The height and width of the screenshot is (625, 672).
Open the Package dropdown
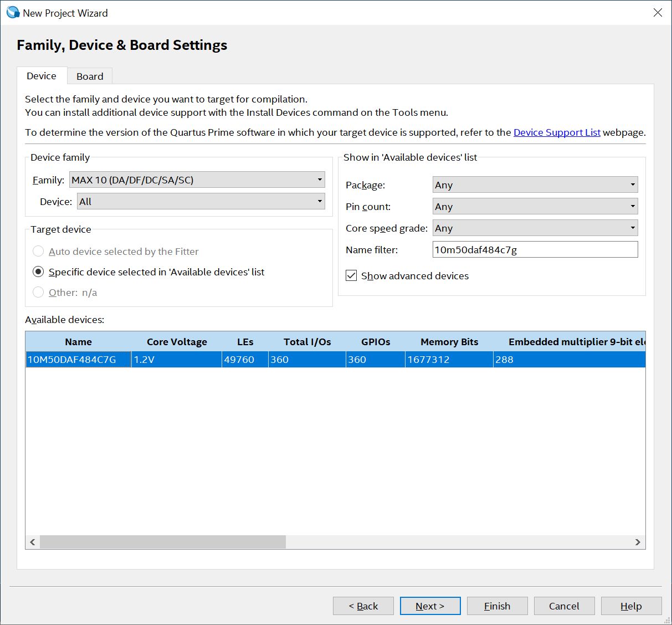coord(535,185)
